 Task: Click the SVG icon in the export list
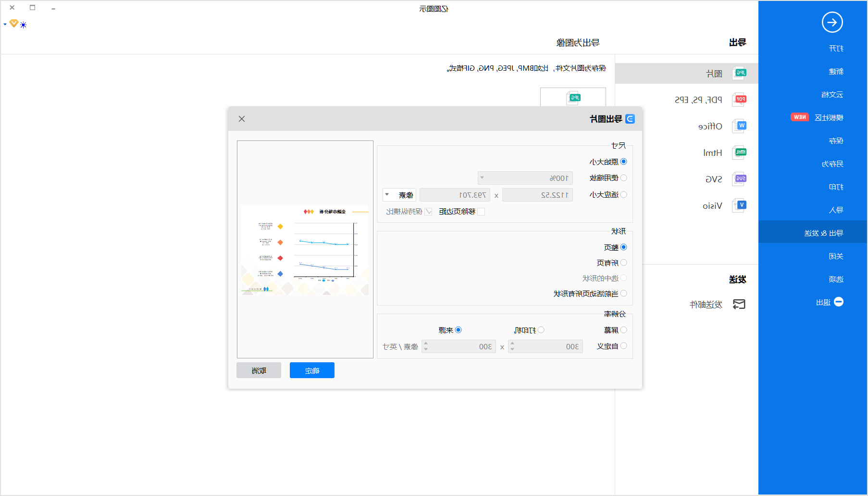click(x=739, y=179)
